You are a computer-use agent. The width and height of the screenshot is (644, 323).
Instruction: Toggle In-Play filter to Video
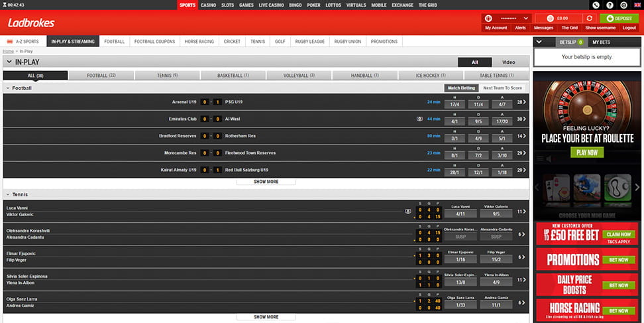click(508, 62)
